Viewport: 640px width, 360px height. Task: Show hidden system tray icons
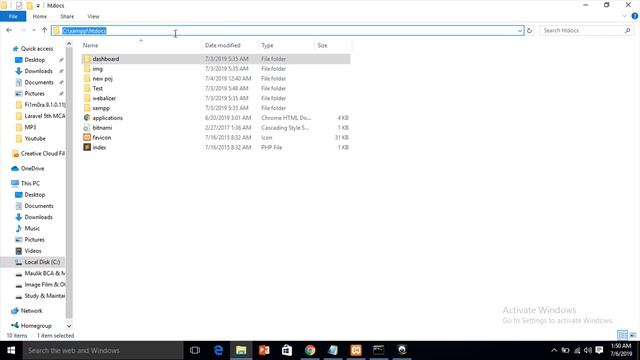(x=554, y=350)
